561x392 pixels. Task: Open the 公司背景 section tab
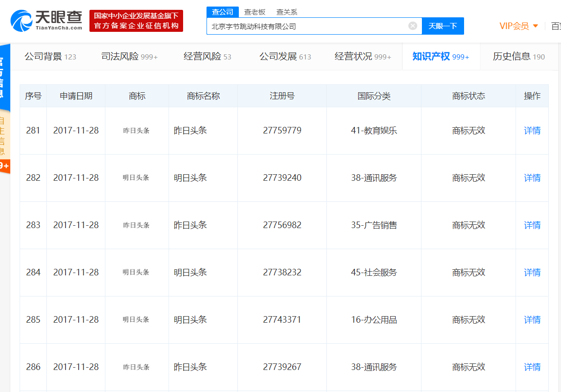point(50,57)
